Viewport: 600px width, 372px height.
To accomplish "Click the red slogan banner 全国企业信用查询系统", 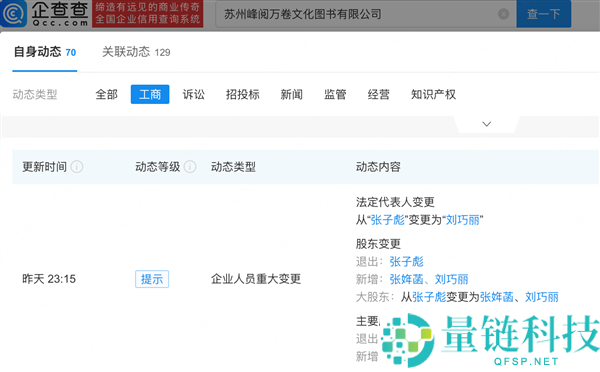I will point(148,14).
